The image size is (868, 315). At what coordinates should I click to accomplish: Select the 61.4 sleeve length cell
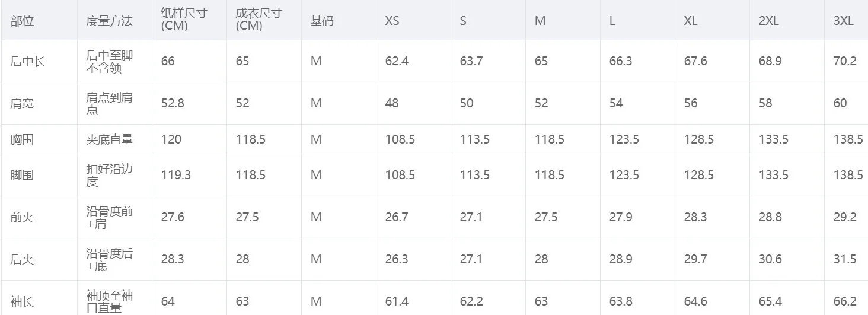click(397, 301)
